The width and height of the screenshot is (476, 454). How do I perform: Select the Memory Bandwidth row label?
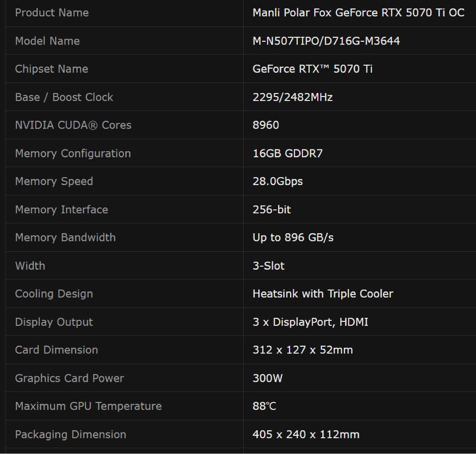pyautogui.click(x=65, y=238)
